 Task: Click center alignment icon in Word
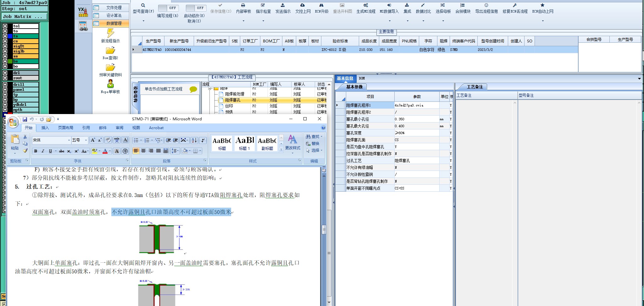[x=143, y=151]
